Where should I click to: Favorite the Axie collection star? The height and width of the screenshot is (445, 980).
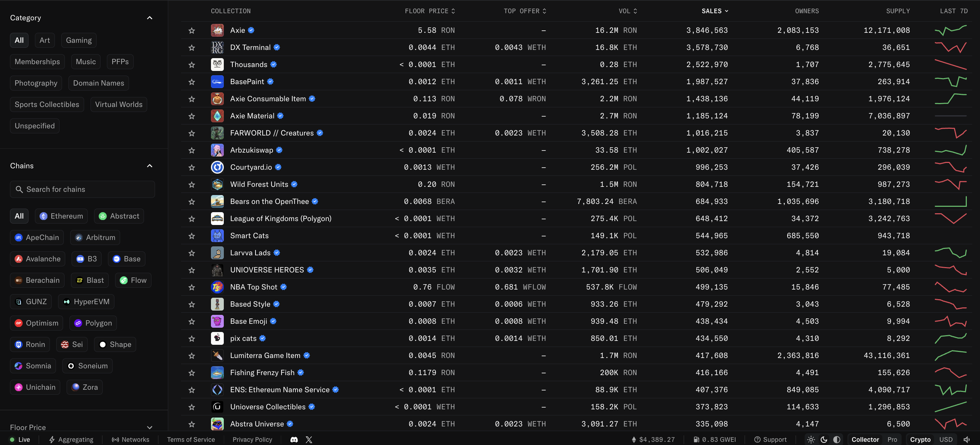coord(192,30)
